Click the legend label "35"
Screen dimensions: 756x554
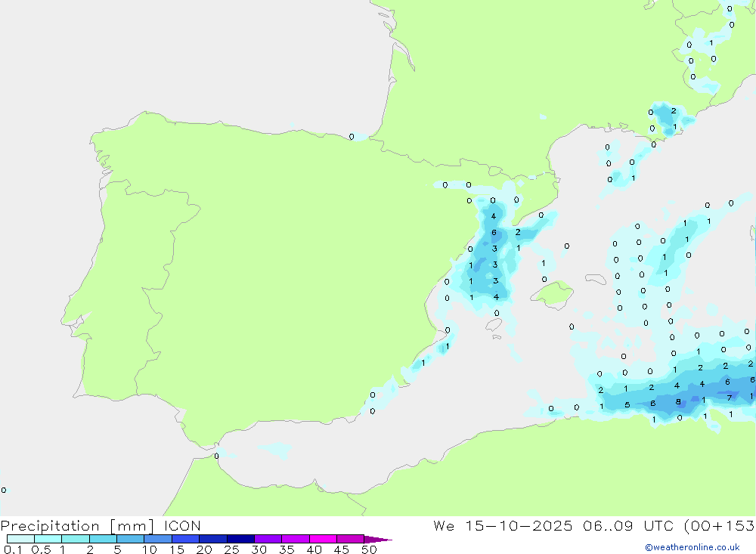[287, 549]
